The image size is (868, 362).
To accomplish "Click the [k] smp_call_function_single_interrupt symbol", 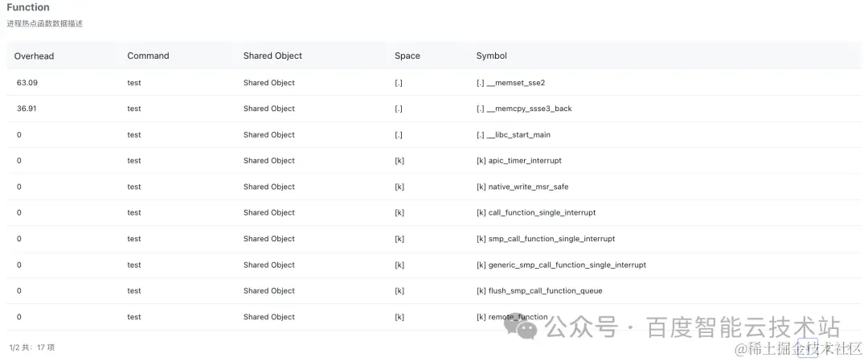I will [x=545, y=238].
